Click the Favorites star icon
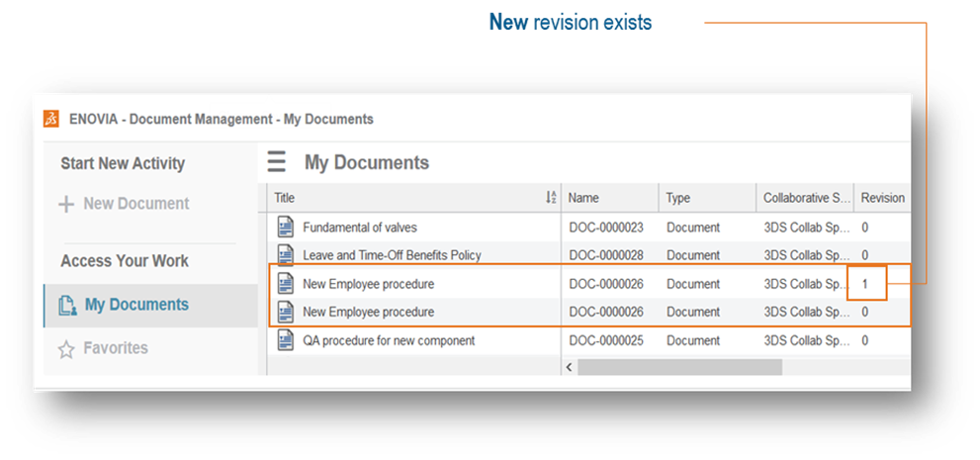Image resolution: width=980 pixels, height=460 pixels. [66, 349]
